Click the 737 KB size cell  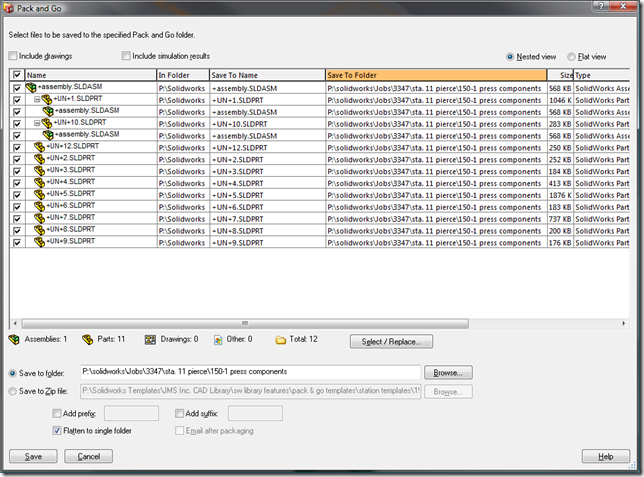pyautogui.click(x=560, y=219)
